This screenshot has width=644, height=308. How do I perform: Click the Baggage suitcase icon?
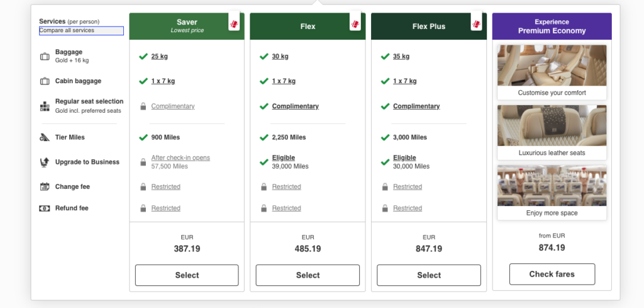pyautogui.click(x=45, y=57)
